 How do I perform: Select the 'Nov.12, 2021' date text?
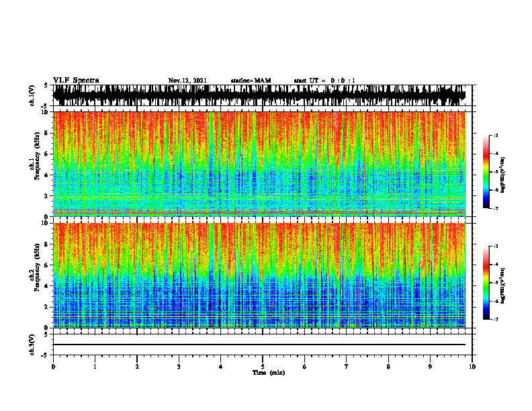click(x=187, y=81)
